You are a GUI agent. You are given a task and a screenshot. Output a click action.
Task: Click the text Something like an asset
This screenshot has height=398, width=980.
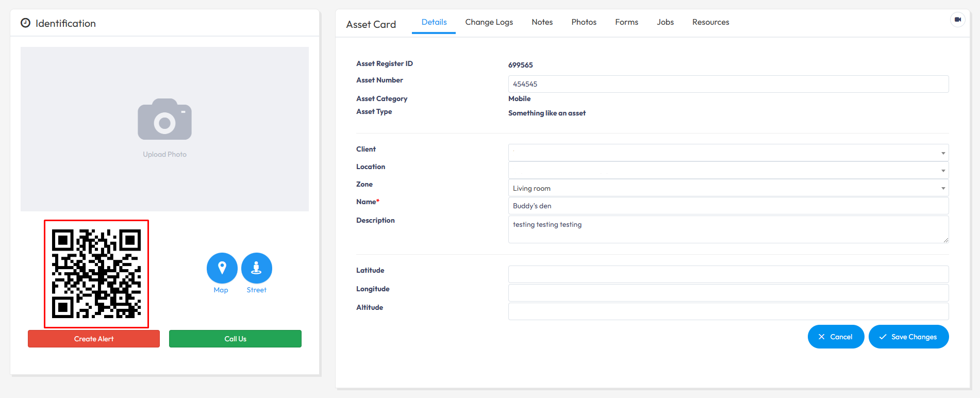coord(547,113)
